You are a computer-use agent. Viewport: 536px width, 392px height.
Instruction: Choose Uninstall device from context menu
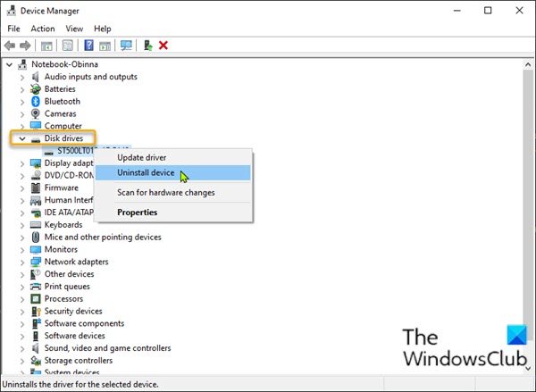(x=172, y=172)
